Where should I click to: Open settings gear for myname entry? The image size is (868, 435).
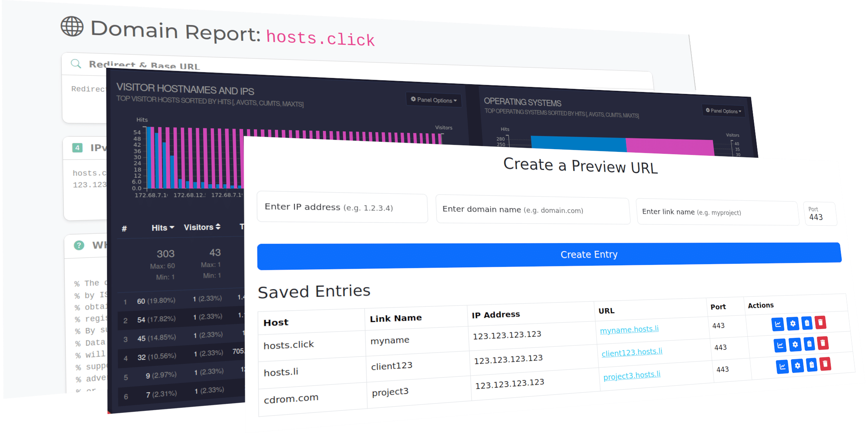(793, 324)
